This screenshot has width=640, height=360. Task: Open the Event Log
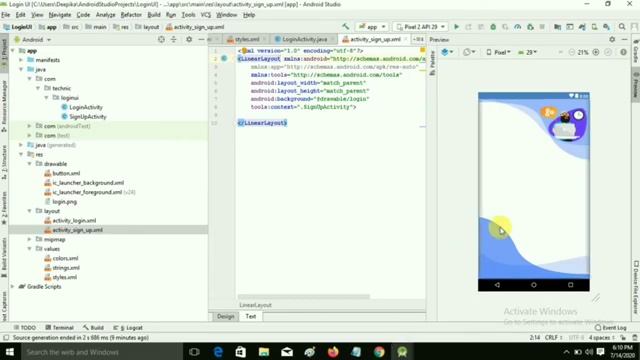tap(611, 327)
